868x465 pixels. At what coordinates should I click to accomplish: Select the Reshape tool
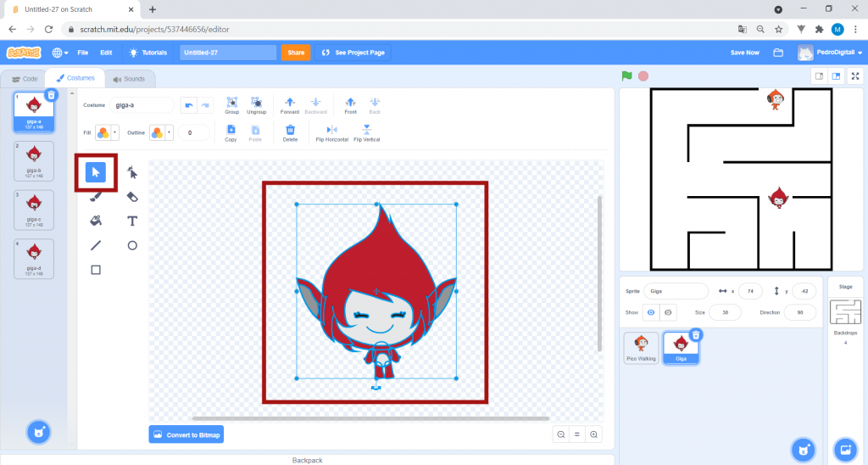pos(131,172)
